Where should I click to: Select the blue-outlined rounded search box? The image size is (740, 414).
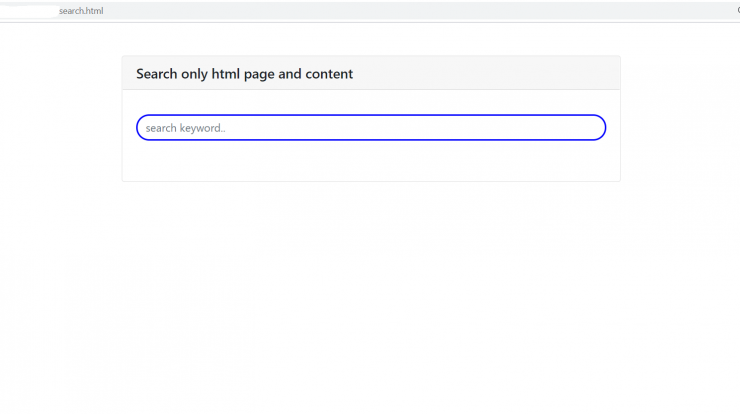pyautogui.click(x=371, y=127)
